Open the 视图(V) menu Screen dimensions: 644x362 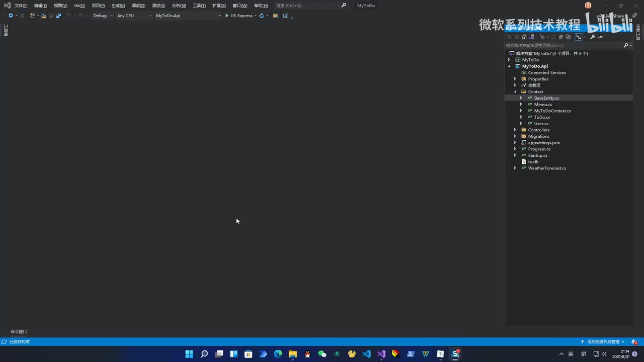point(60,6)
